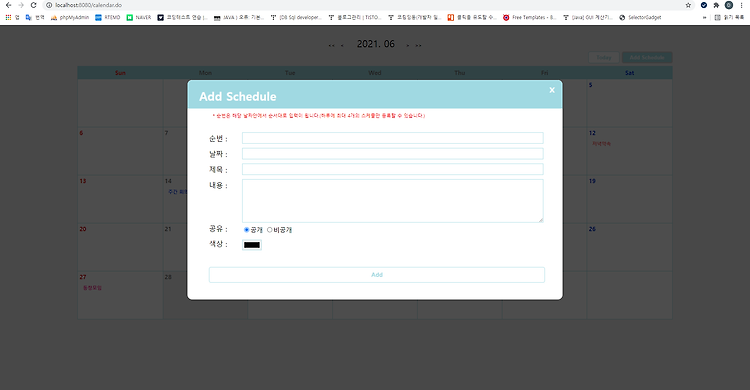Screen dimensions: 750x390
Task: Click the calendar date cell 26
Action: tap(629, 247)
